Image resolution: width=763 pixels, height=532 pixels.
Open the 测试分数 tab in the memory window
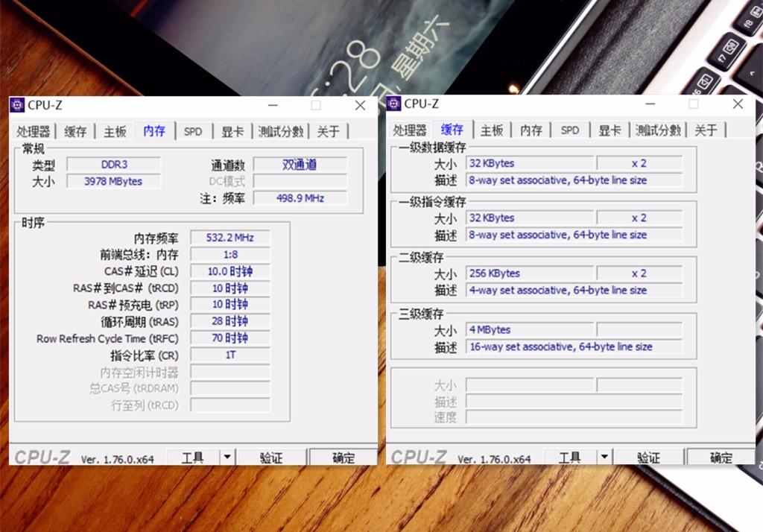point(281,132)
